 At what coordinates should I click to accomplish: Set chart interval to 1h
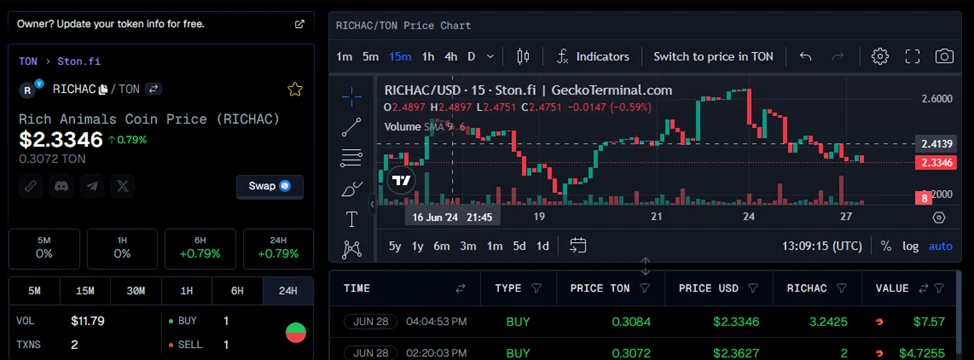coord(428,56)
